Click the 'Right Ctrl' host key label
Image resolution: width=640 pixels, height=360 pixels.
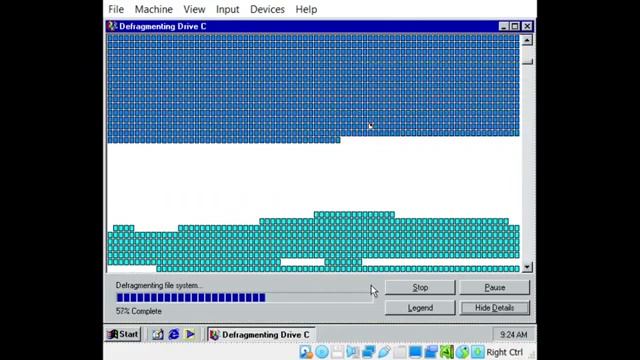pyautogui.click(x=504, y=352)
